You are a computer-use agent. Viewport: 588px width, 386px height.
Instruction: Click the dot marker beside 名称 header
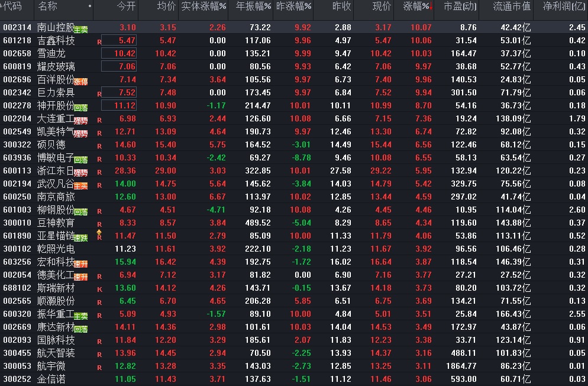90,7
